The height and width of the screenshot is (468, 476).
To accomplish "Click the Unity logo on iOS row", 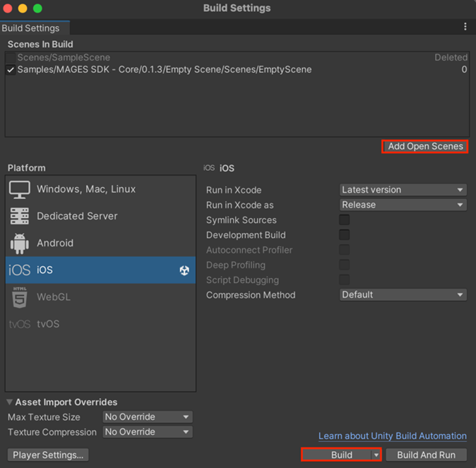I will point(184,270).
